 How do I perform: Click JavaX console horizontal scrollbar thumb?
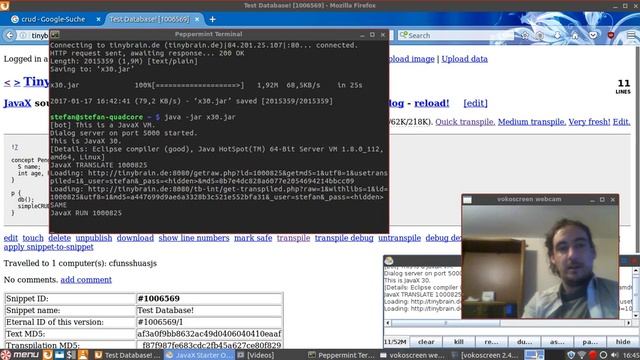(446, 323)
